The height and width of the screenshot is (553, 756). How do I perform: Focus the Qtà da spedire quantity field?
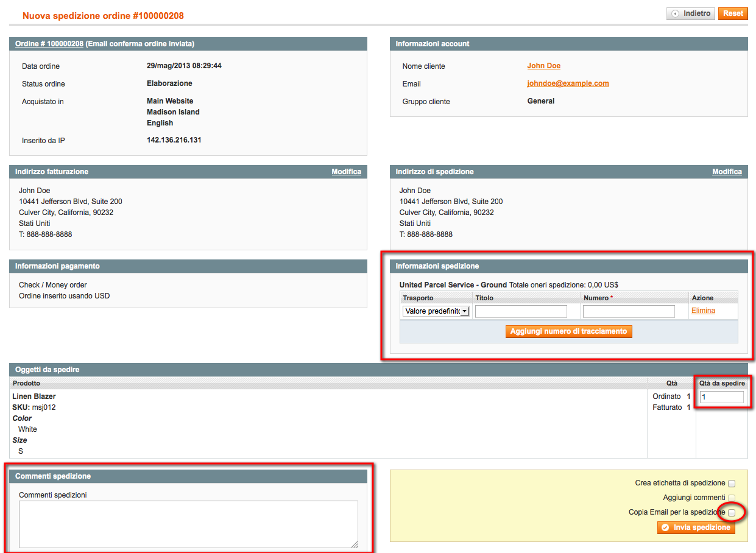pyautogui.click(x=721, y=396)
